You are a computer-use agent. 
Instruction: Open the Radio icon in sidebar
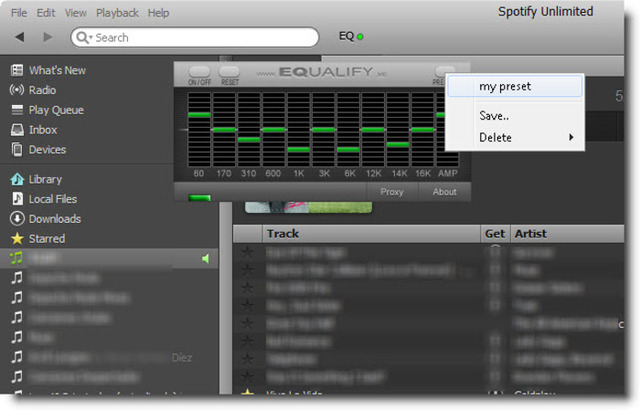point(17,90)
